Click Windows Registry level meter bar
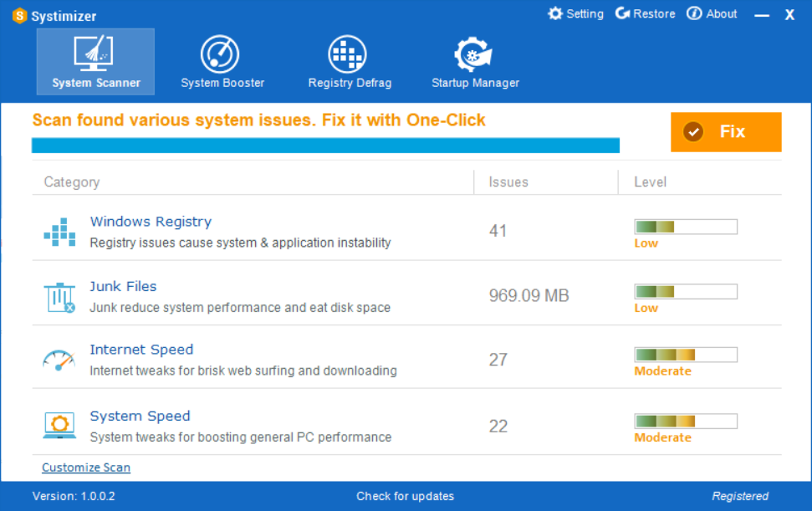Screen dimensions: 812x511 (x=686, y=227)
